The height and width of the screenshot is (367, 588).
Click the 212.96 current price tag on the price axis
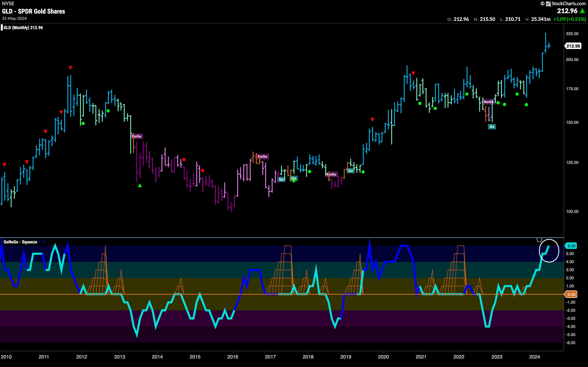point(573,46)
